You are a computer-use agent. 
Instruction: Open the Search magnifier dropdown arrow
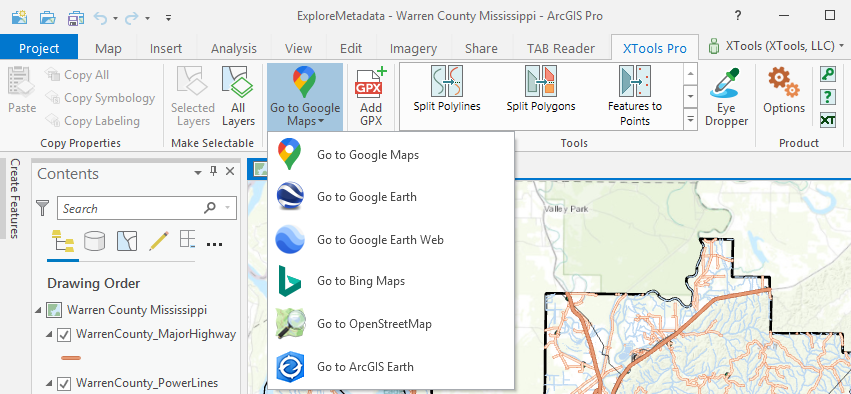[x=227, y=208]
